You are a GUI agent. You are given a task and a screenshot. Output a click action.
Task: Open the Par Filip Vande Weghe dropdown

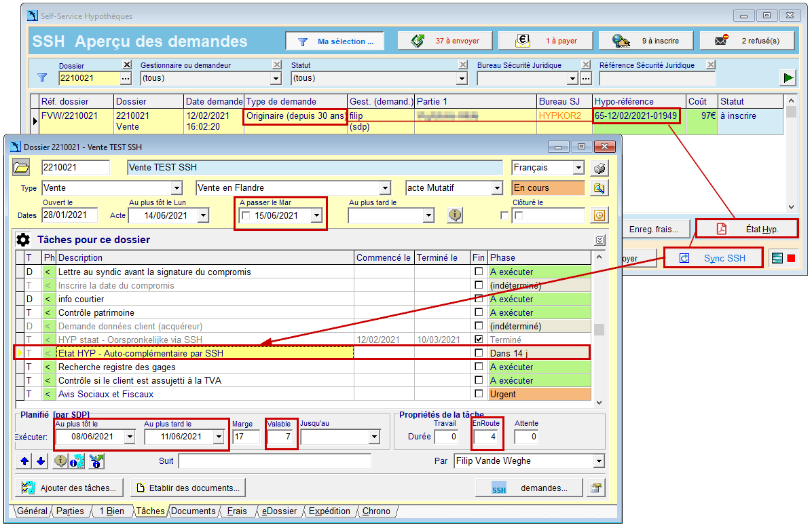599,461
